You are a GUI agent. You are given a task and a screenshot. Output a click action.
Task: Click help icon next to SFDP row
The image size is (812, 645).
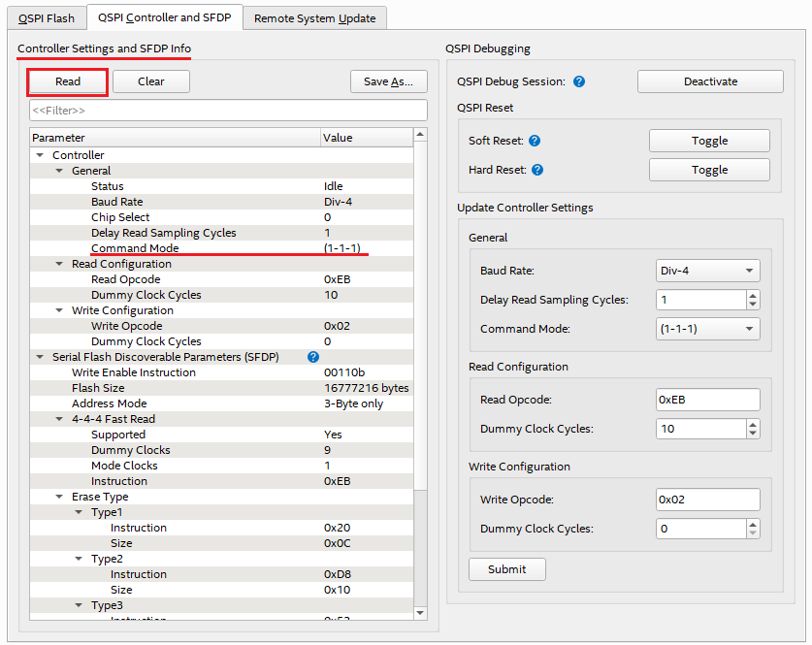(x=313, y=357)
